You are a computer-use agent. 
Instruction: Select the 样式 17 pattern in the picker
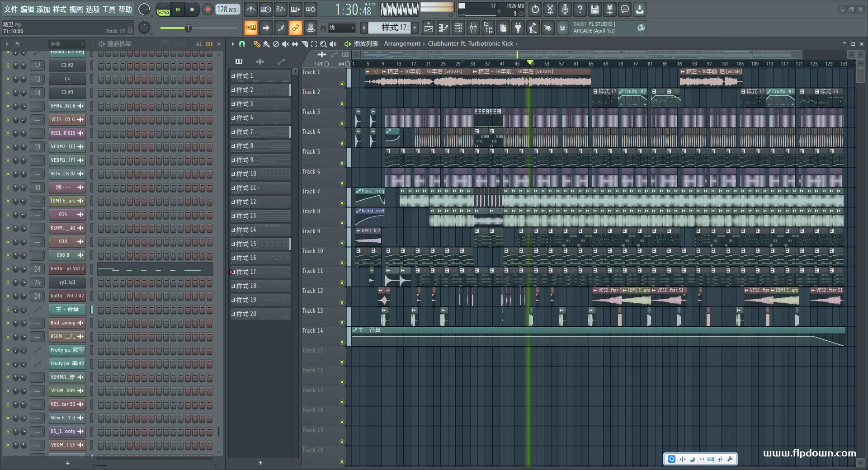point(260,272)
